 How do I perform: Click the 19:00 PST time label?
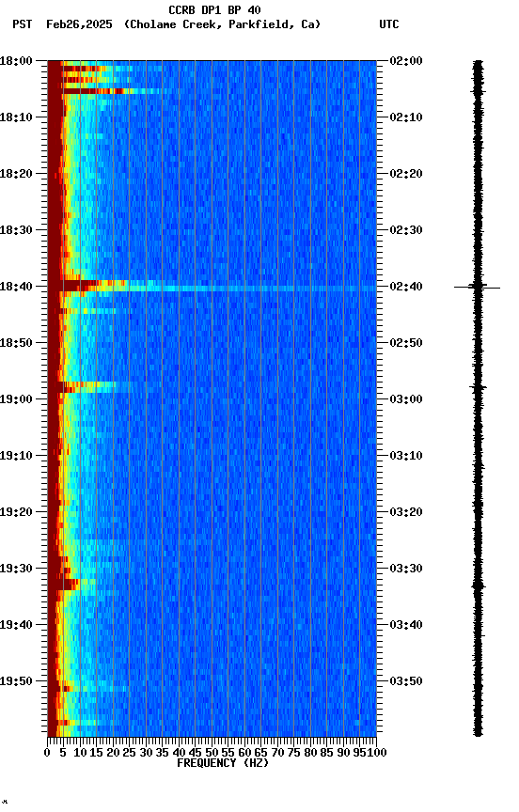coord(16,399)
